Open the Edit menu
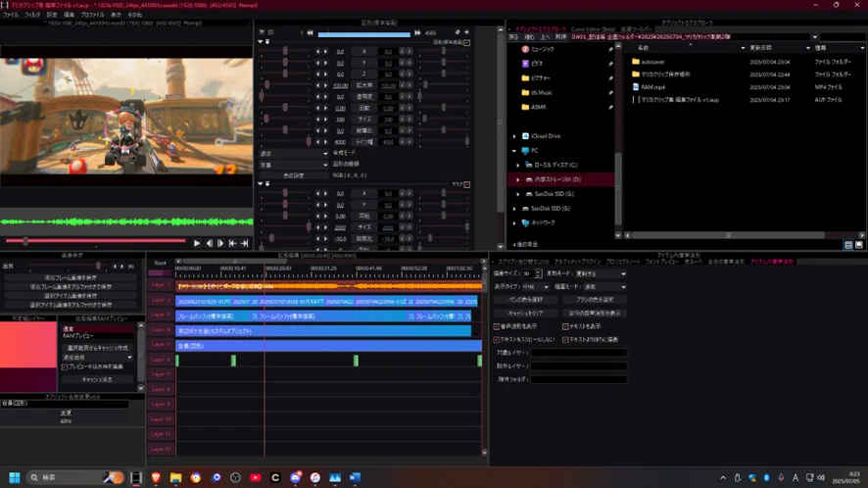 (x=69, y=15)
